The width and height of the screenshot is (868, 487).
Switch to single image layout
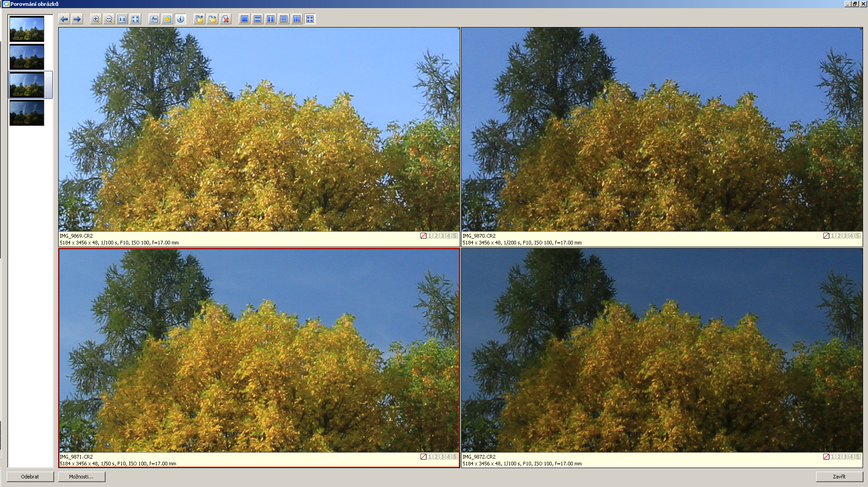pyautogui.click(x=245, y=19)
